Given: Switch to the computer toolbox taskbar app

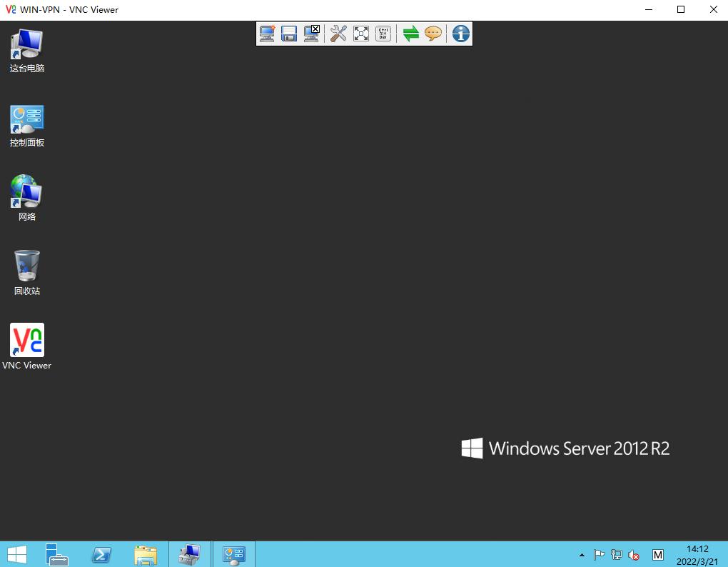Looking at the screenshot, I should point(190,554).
